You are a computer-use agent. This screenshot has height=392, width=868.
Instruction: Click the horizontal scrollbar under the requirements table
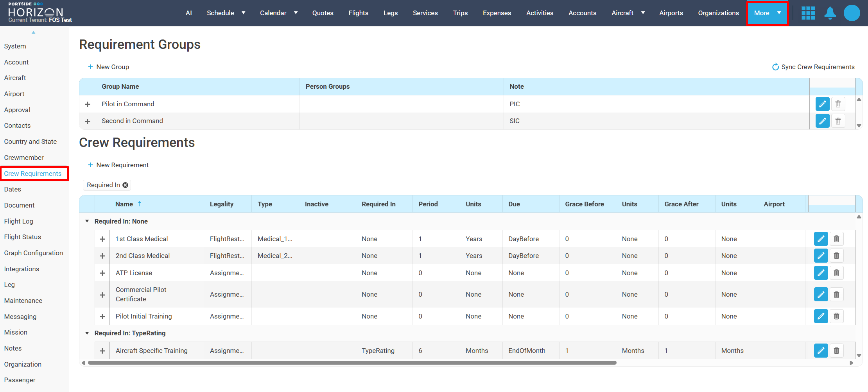(352, 363)
